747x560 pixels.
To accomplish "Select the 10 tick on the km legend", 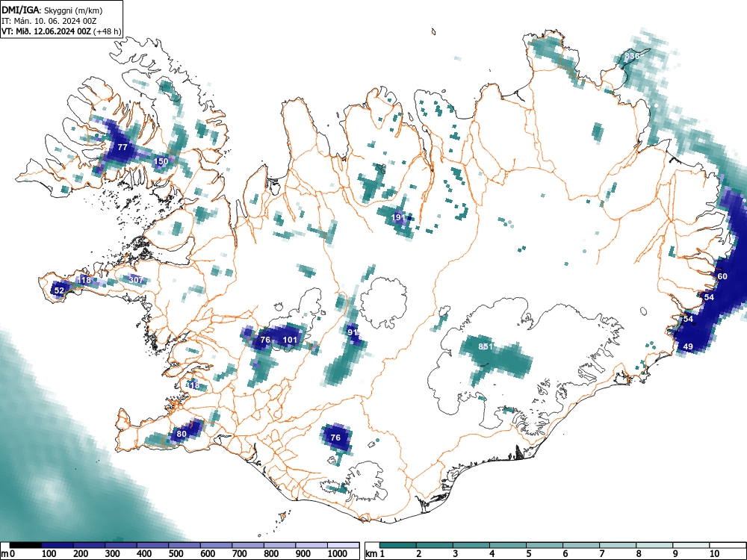I will click(x=714, y=554).
